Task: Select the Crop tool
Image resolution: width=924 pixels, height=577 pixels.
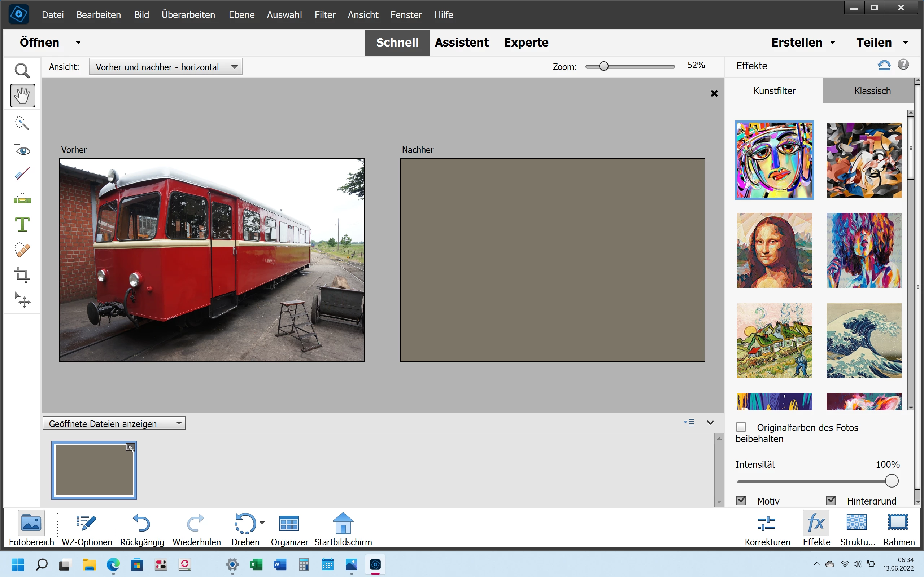Action: [x=22, y=275]
